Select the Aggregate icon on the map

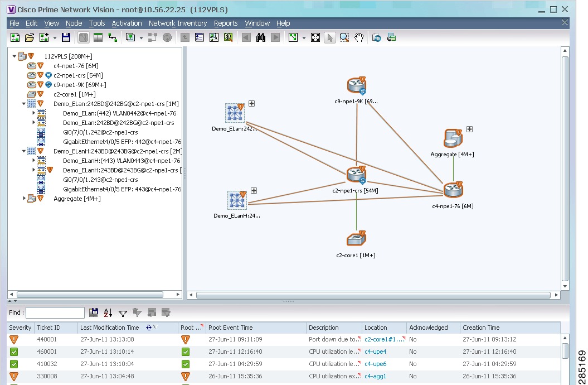(x=453, y=138)
